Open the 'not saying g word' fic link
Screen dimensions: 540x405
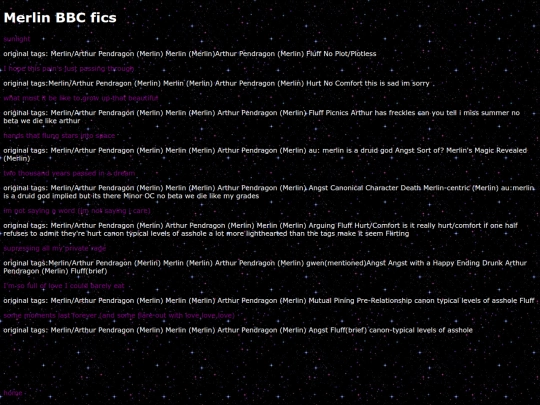tap(77, 211)
